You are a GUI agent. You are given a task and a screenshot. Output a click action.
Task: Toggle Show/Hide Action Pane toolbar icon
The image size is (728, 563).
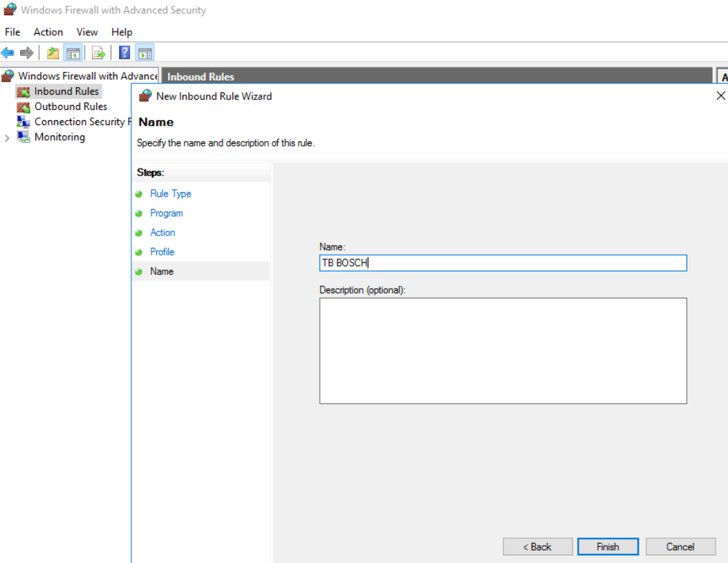[x=144, y=53]
